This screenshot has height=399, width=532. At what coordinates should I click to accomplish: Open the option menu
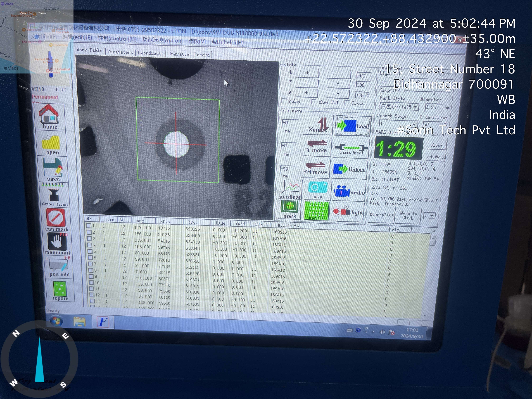coord(163,40)
